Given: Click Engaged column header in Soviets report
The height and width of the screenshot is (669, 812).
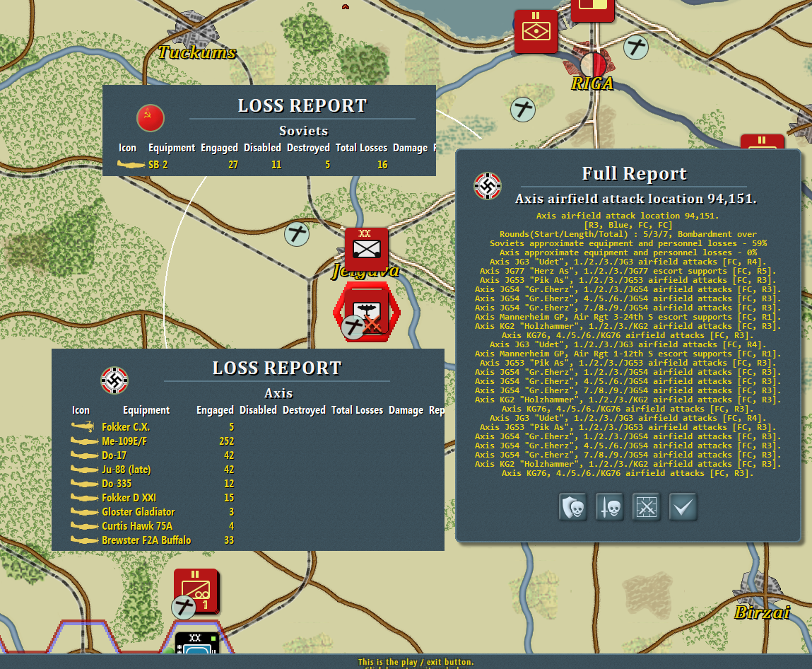Looking at the screenshot, I should [219, 149].
